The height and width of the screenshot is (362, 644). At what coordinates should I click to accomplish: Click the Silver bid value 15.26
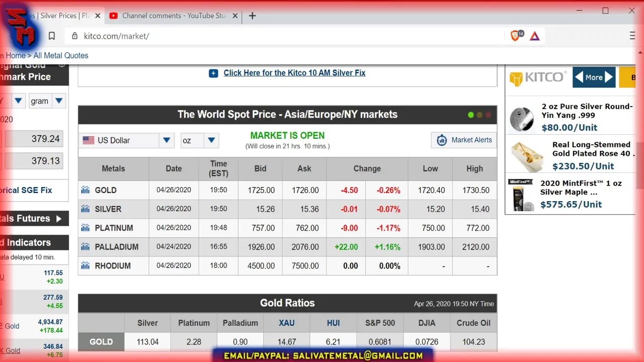click(x=266, y=209)
